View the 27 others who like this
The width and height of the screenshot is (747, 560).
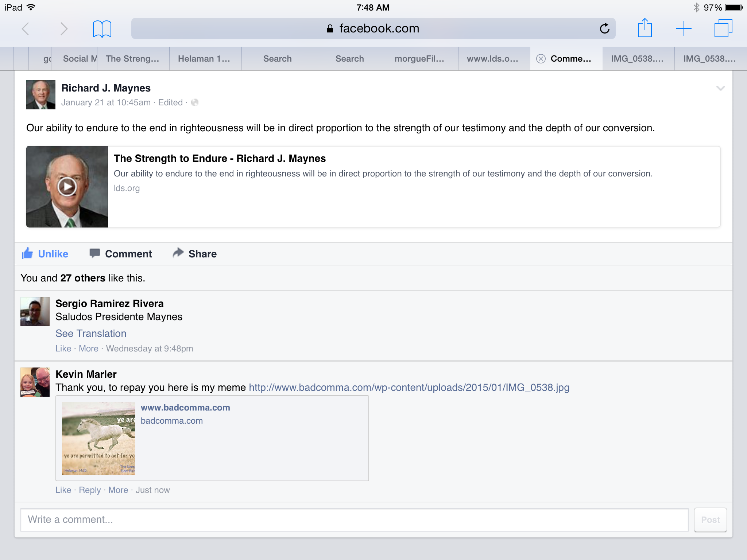tap(83, 278)
